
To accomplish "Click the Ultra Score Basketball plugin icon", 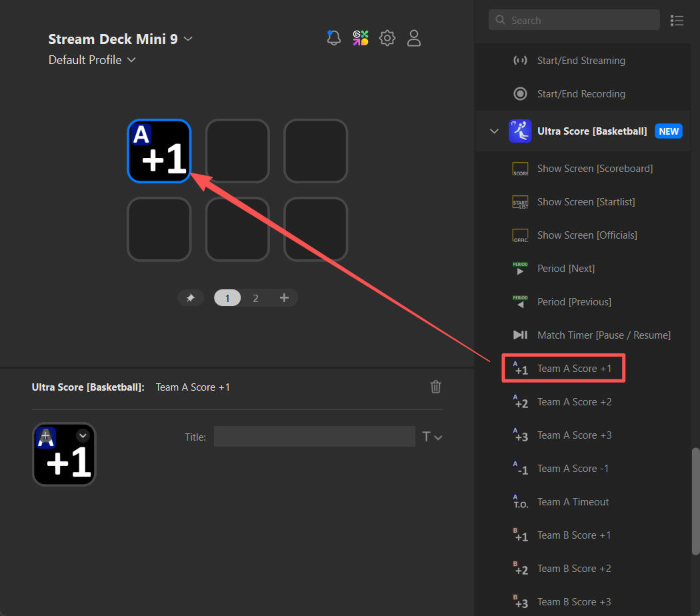I will click(x=520, y=131).
